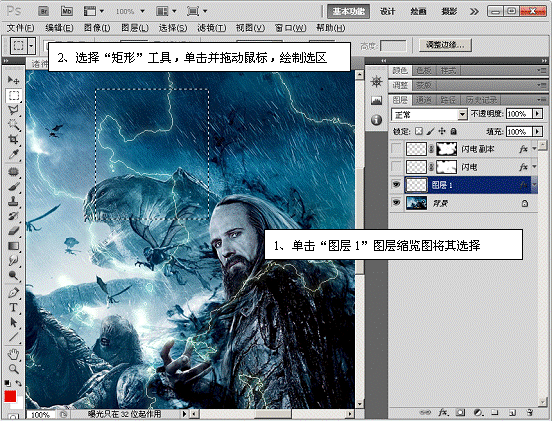The image size is (552, 421).
Task: Expand 闪电副本 layer effects arrow
Action: (534, 149)
